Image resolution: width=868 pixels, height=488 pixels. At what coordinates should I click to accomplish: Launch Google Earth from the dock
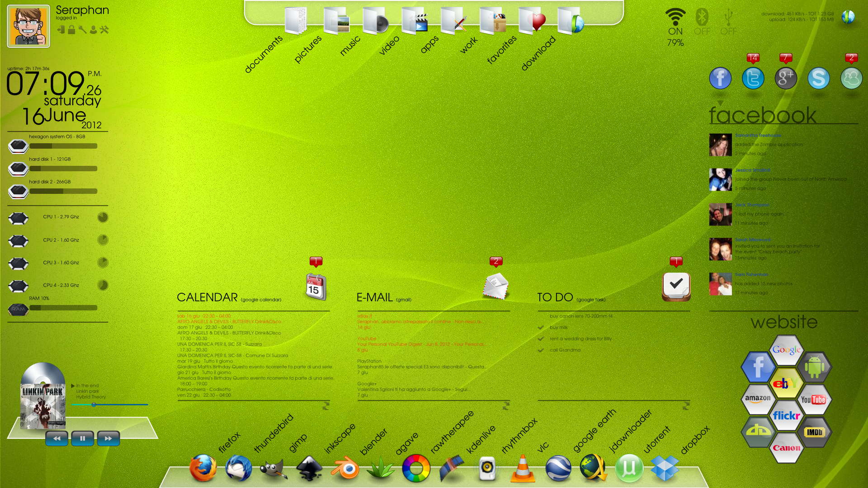pos(558,468)
